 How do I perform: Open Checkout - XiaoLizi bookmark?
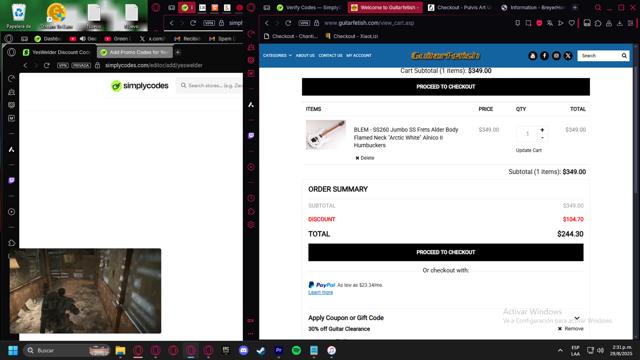point(352,36)
